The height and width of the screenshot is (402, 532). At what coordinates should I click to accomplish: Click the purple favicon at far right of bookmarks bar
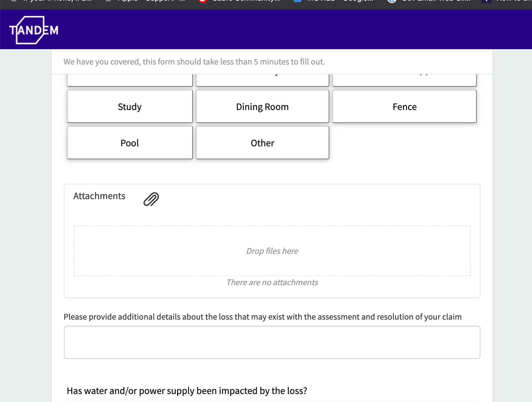[486, 1]
